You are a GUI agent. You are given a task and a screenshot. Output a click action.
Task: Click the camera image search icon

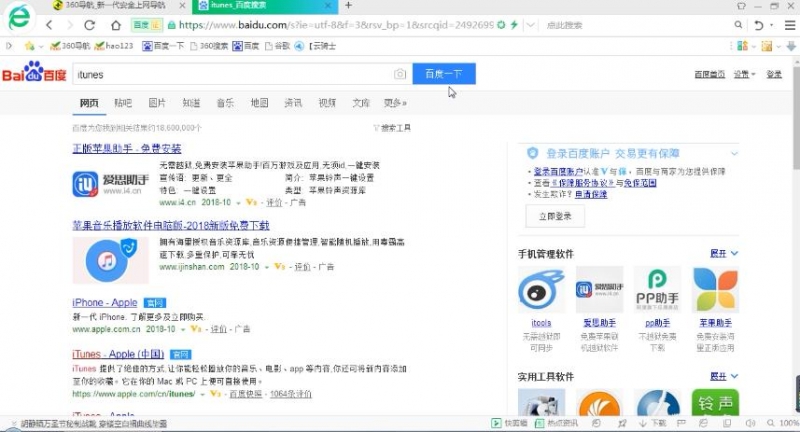point(400,74)
